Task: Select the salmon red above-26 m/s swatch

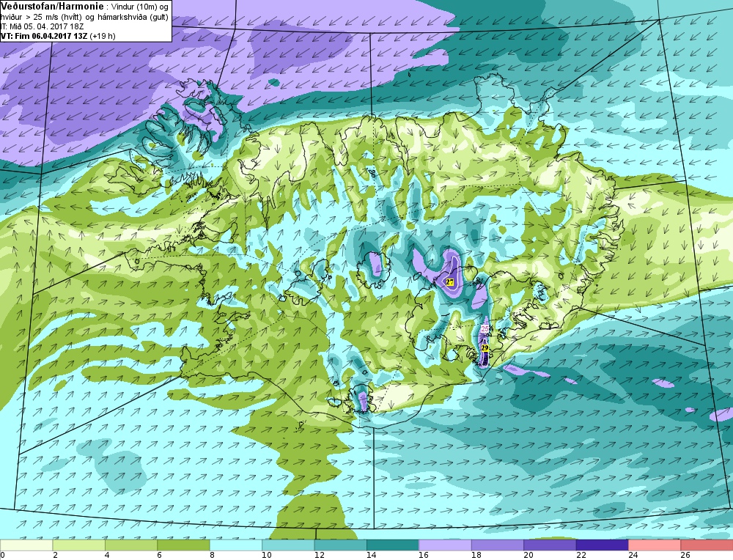Action: pyautogui.click(x=707, y=545)
